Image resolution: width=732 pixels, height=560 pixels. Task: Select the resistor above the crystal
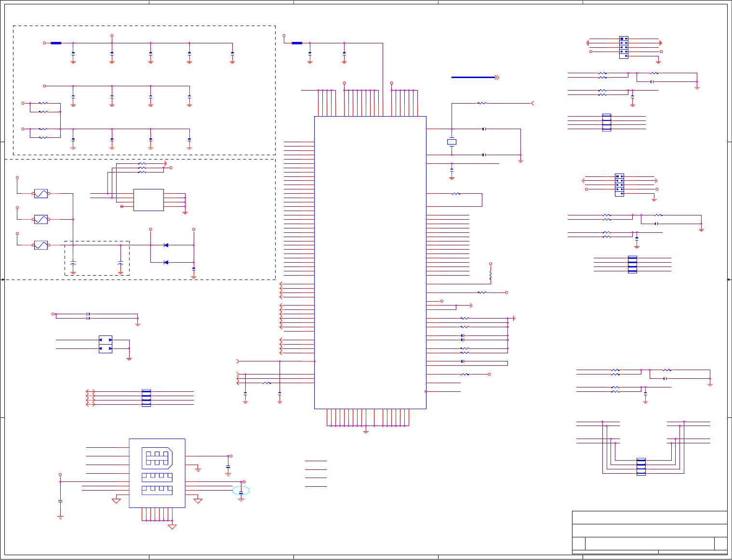[482, 103]
